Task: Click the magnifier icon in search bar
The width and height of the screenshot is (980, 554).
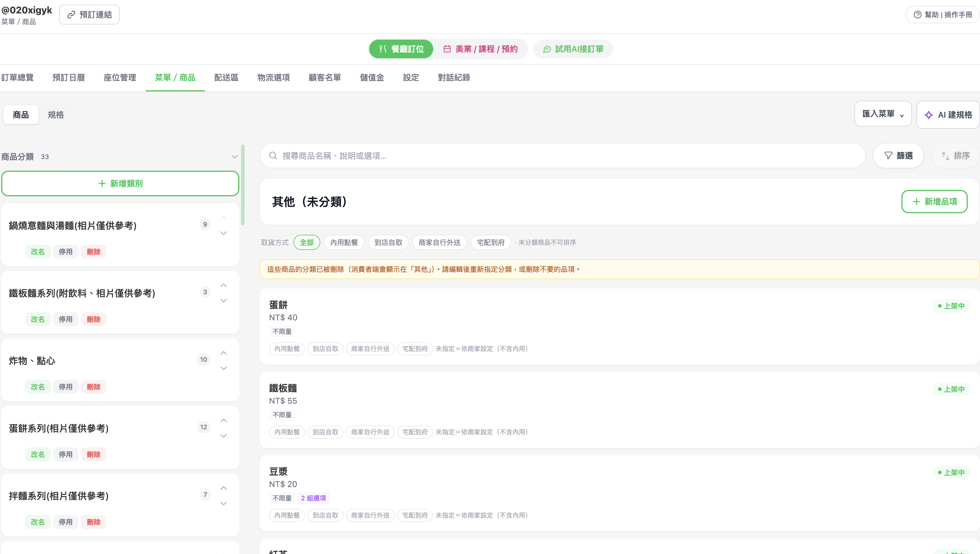Action: point(273,156)
